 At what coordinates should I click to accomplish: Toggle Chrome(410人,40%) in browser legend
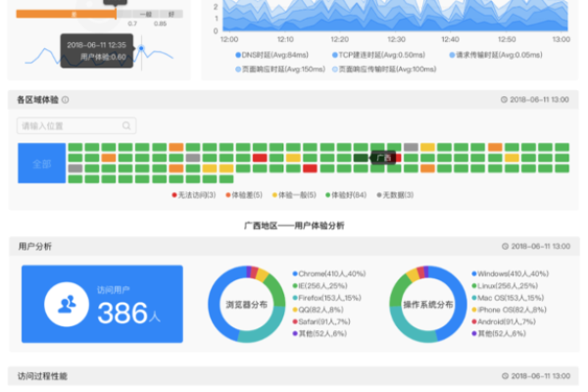coord(329,273)
